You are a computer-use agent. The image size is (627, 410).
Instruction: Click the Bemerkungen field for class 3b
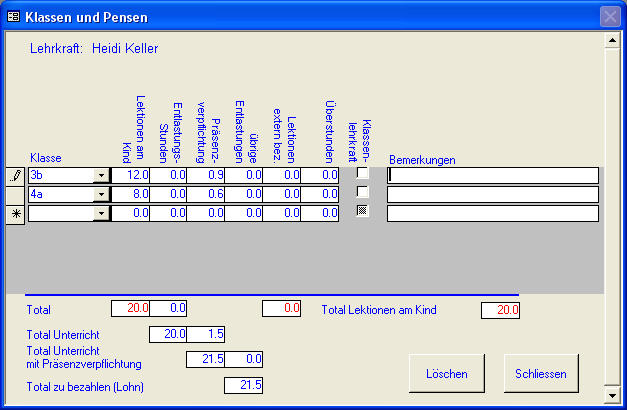click(492, 175)
